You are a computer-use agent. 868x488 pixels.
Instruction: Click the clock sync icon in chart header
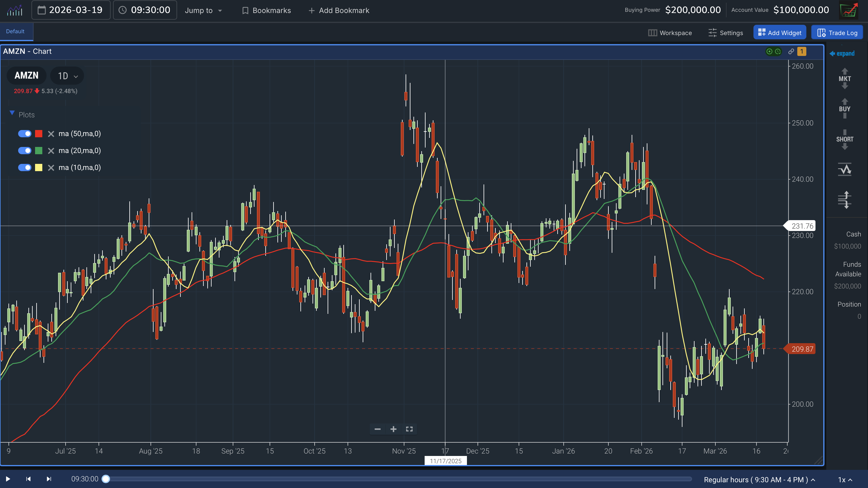pyautogui.click(x=778, y=51)
